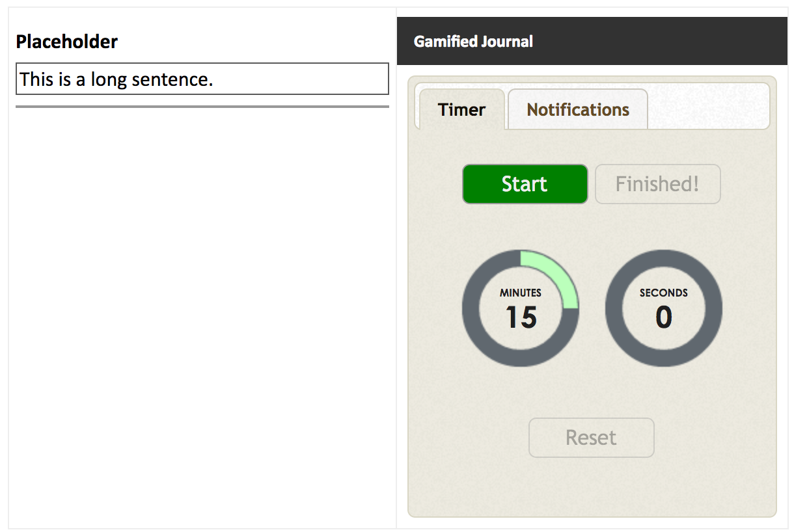Click the word "sentence" in the text field
The image size is (794, 532).
point(174,79)
